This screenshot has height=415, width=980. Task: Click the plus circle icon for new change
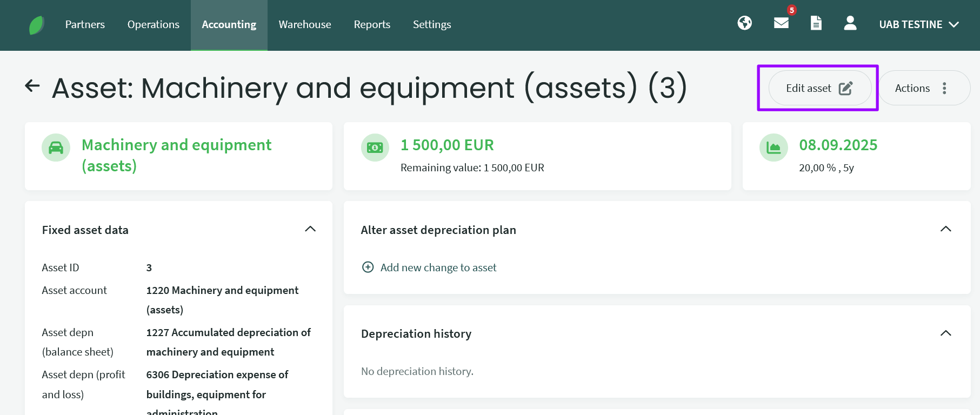(x=368, y=267)
